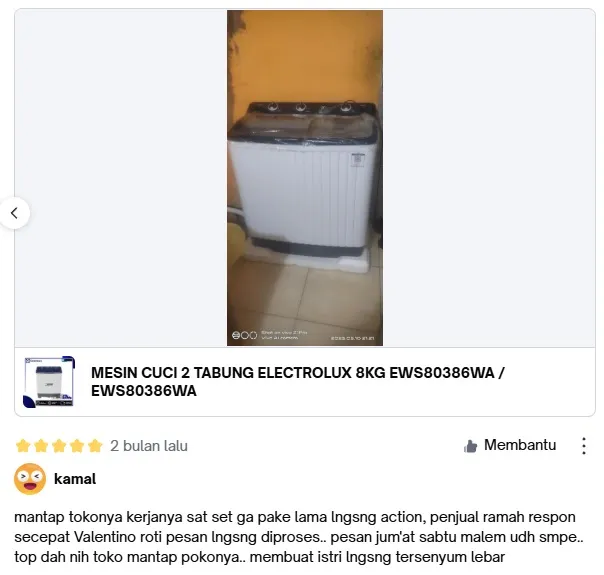This screenshot has height=575, width=604.
Task: Click the fifth rating star
Action: (95, 446)
